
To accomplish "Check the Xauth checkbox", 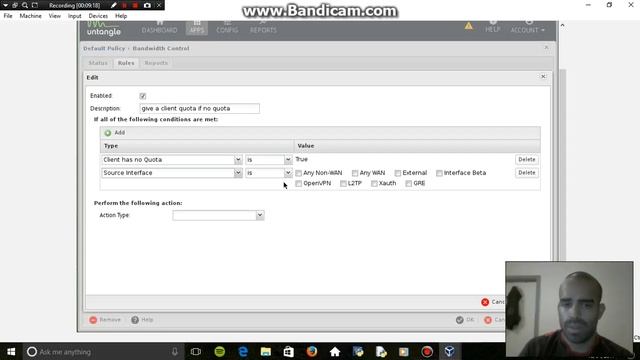I will 374,184.
